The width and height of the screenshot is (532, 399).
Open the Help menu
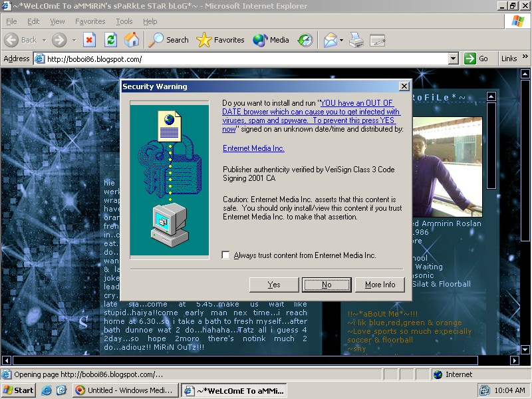150,21
